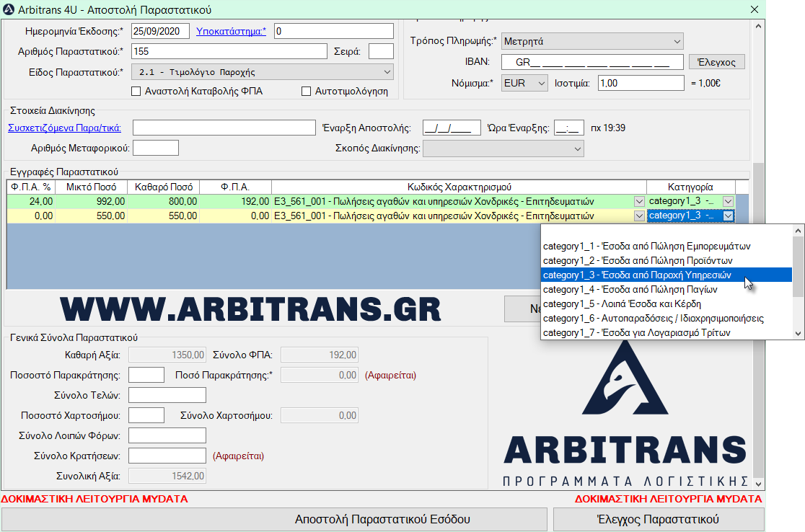Viewport: 805px width, 532px height.
Task: Click the Ποσοστό Χαρτοσήμου field
Action: pyautogui.click(x=146, y=415)
